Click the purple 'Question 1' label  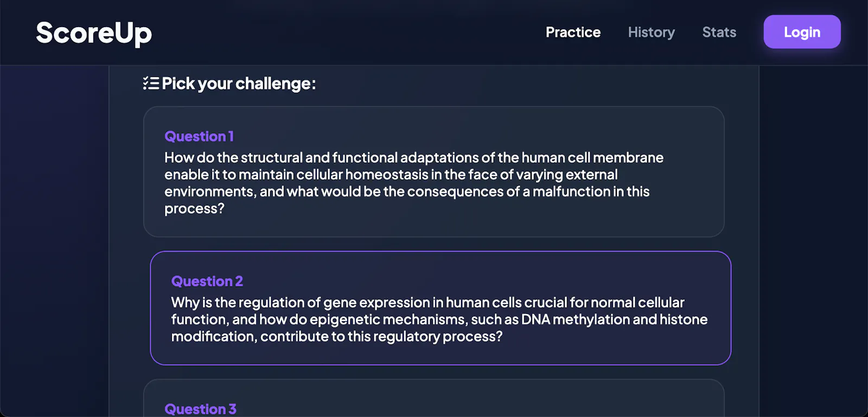click(199, 136)
